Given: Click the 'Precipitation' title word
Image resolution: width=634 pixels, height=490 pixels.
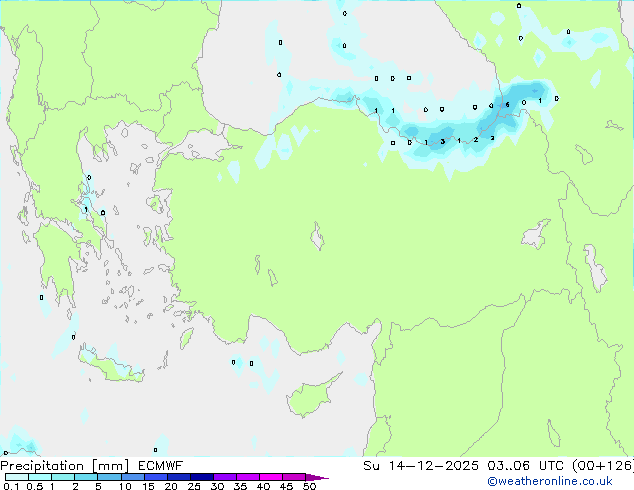Looking at the screenshot, I should tap(42, 466).
